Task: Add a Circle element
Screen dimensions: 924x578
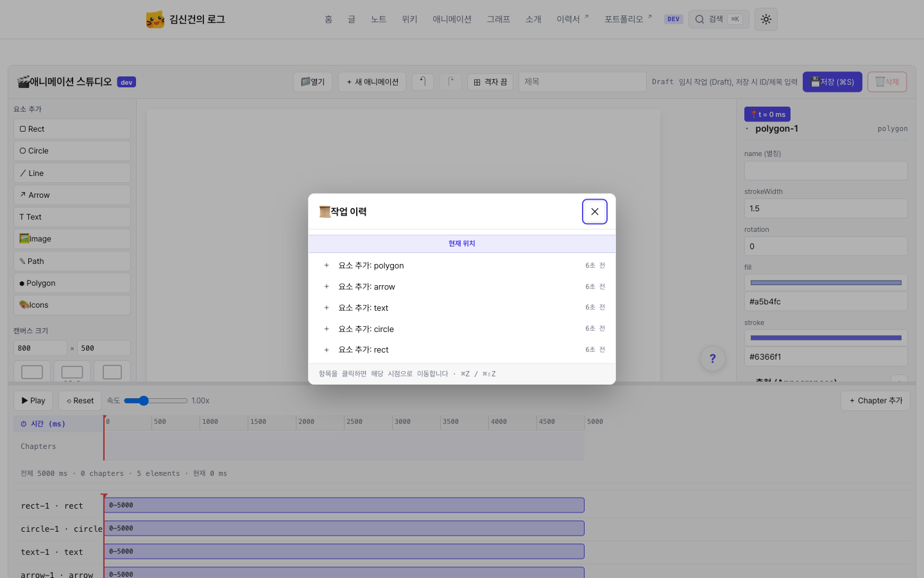Action: (72, 151)
